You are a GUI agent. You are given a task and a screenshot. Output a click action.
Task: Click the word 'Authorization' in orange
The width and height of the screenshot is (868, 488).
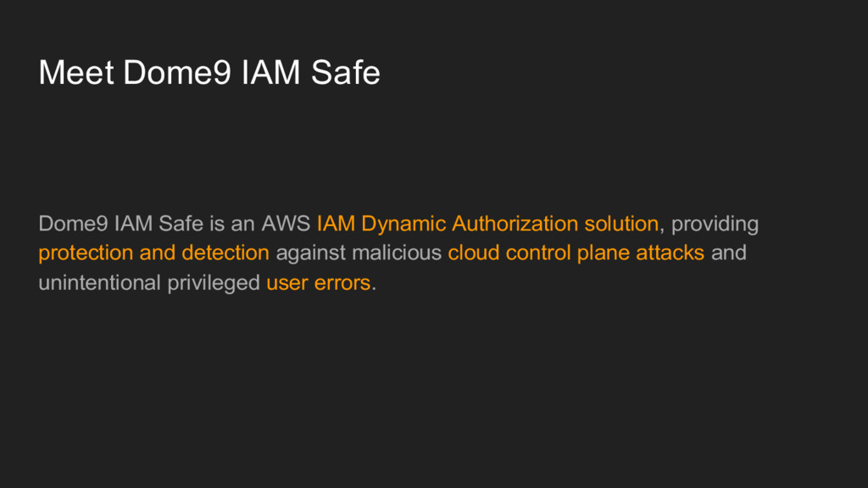pyautogui.click(x=515, y=224)
